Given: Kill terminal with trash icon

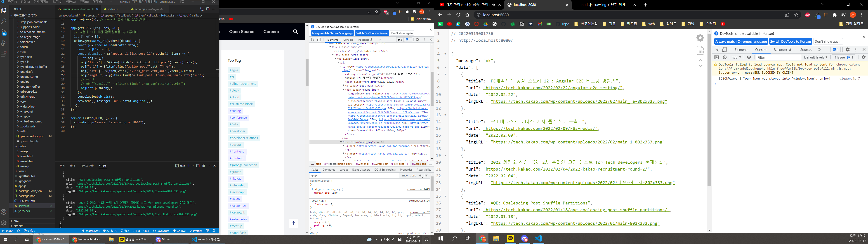Looking at the screenshot, I should [x=203, y=166].
